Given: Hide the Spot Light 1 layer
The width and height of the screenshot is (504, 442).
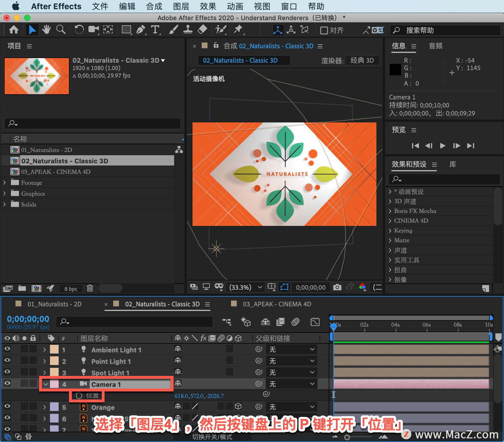Looking at the screenshot, I should 7,372.
